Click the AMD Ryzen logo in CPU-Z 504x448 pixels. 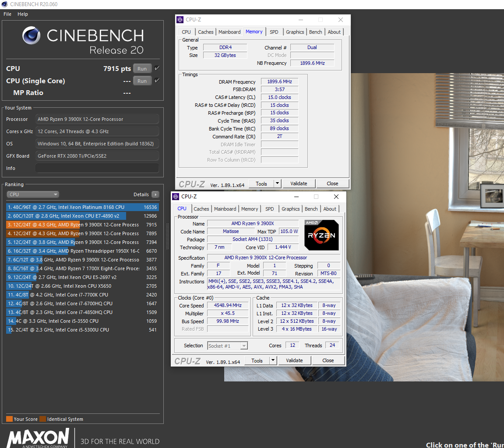coord(321,235)
